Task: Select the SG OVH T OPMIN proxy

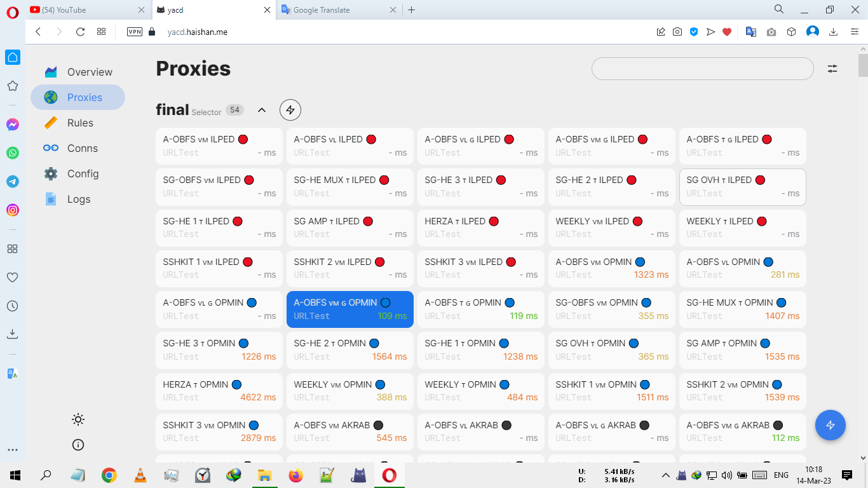Action: (611, 349)
